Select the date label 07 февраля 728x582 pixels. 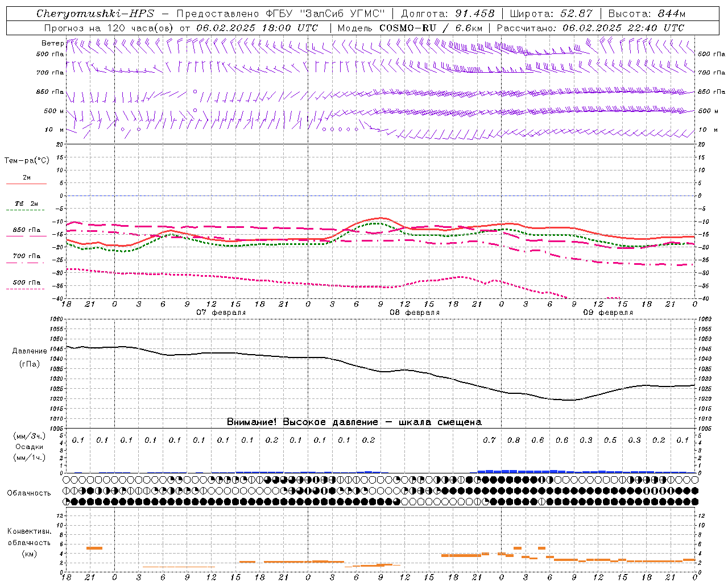pyautogui.click(x=221, y=313)
